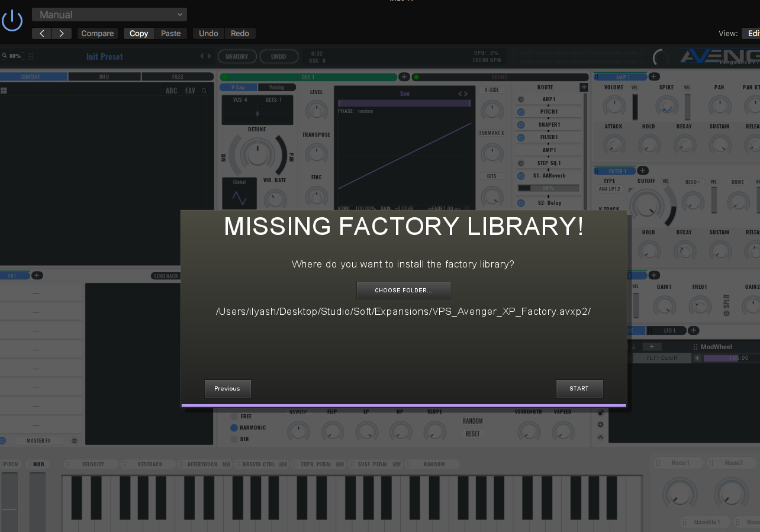
Task: Go to previous preset in plugin header
Action: coord(41,33)
